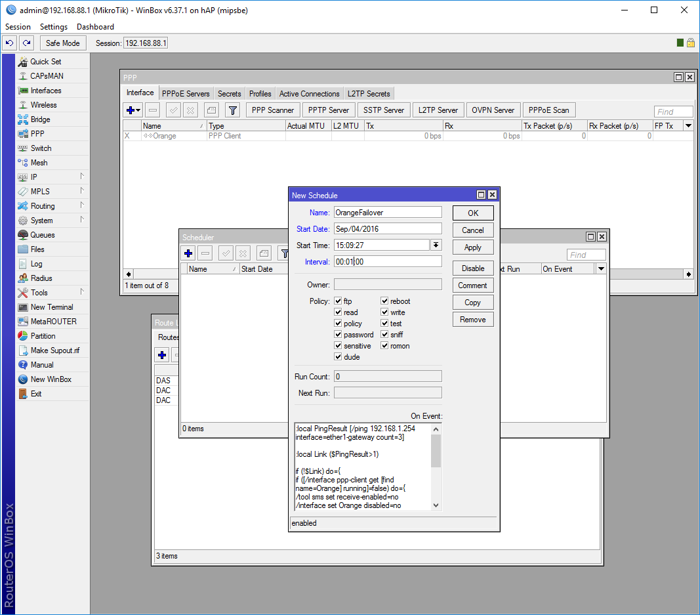Click the Find box in PPP window

pyautogui.click(x=674, y=111)
